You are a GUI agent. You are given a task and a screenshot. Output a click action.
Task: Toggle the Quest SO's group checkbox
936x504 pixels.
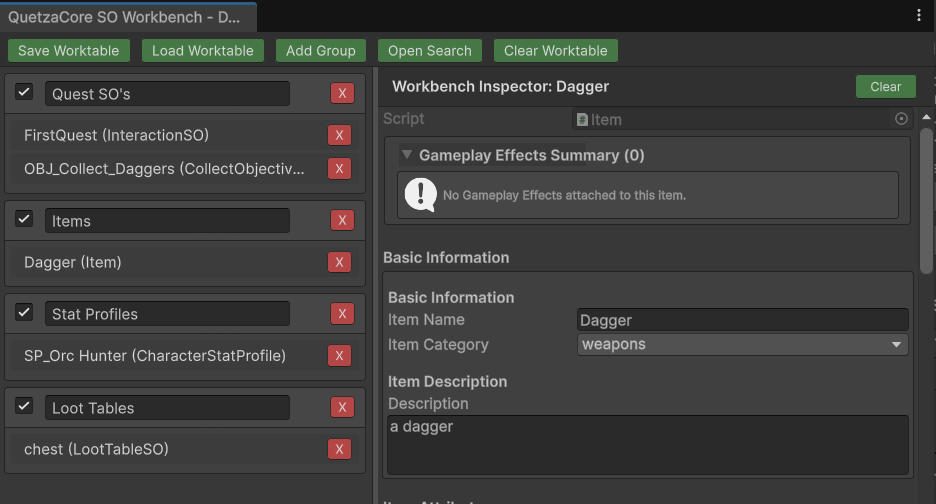pyautogui.click(x=25, y=93)
